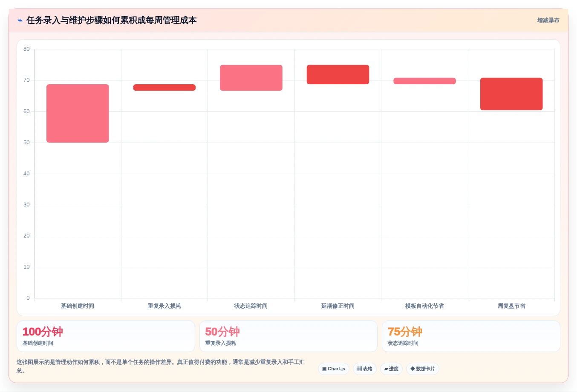Select the 表格 tag chip

pyautogui.click(x=365, y=369)
